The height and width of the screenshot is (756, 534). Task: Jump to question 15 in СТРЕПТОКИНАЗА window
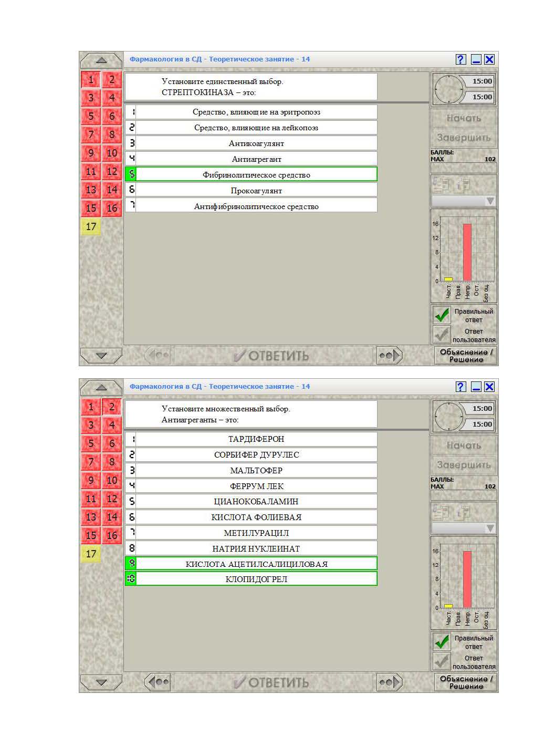91,208
